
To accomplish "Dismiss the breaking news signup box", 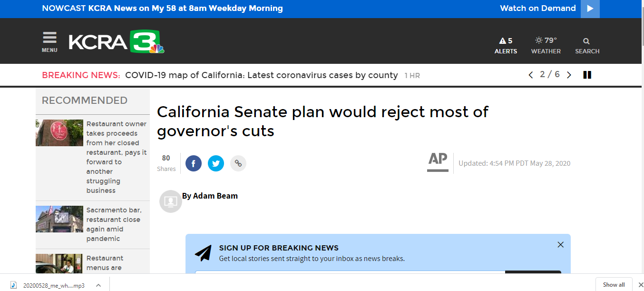I will pyautogui.click(x=560, y=245).
